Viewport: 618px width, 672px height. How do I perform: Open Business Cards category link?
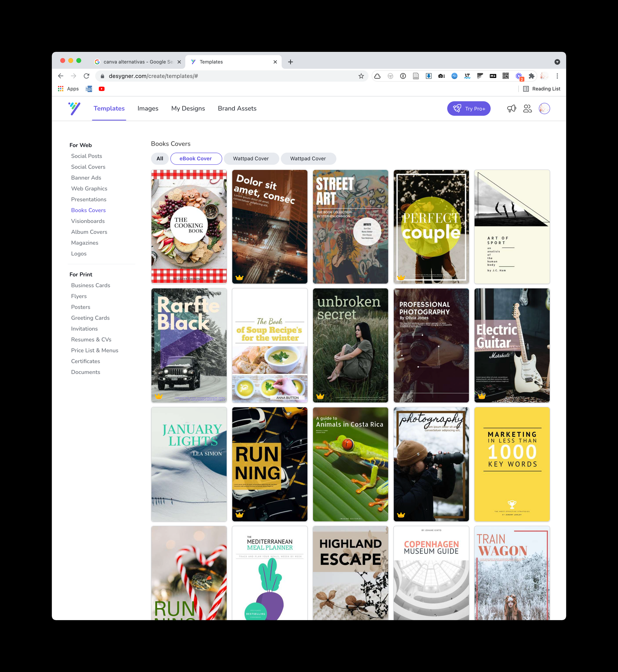tap(91, 285)
